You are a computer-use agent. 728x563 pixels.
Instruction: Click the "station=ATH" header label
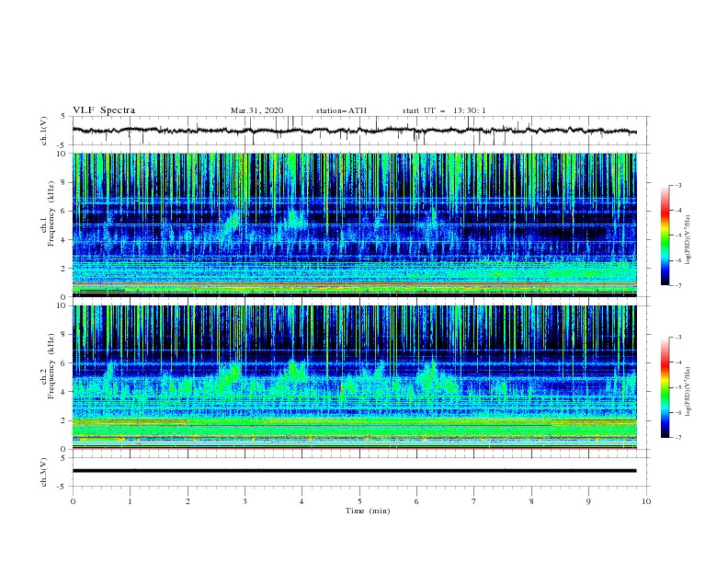(x=341, y=110)
